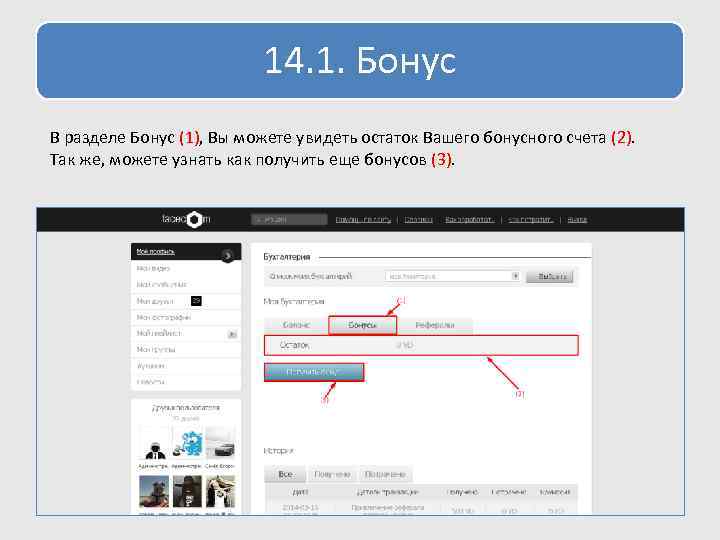Click the black friends count badge
Image resolution: width=720 pixels, height=540 pixels.
tap(196, 301)
